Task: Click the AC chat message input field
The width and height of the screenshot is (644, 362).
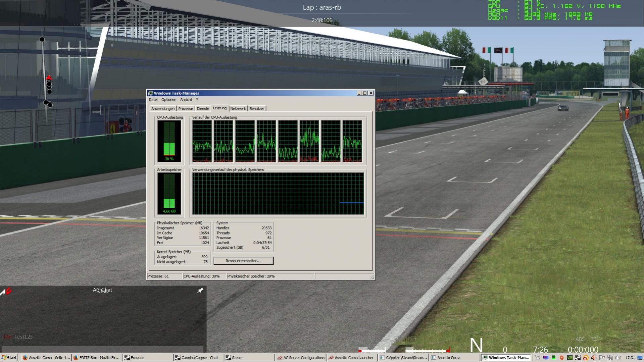Action: pos(102,349)
